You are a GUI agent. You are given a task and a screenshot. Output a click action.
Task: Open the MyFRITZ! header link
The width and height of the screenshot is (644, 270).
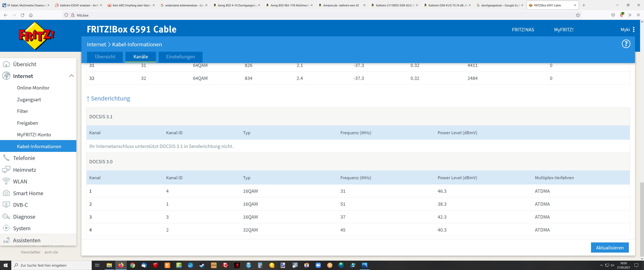pyautogui.click(x=563, y=30)
